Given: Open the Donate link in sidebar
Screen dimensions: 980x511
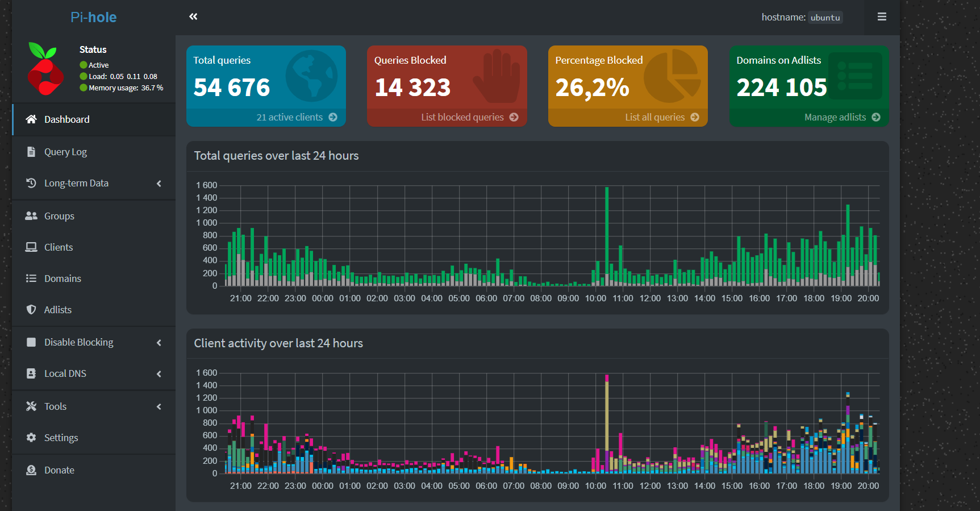Looking at the screenshot, I should click(x=94, y=470).
